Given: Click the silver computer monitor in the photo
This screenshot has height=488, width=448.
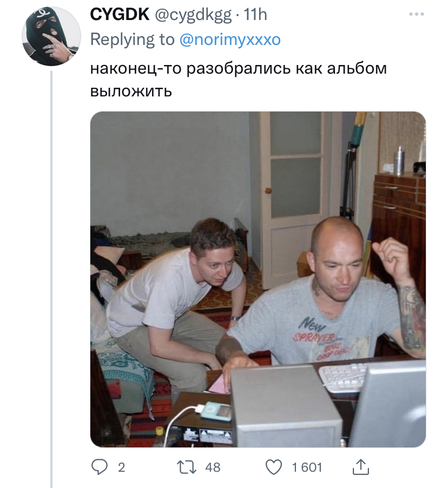Looking at the screenshot, I should pos(394,404).
